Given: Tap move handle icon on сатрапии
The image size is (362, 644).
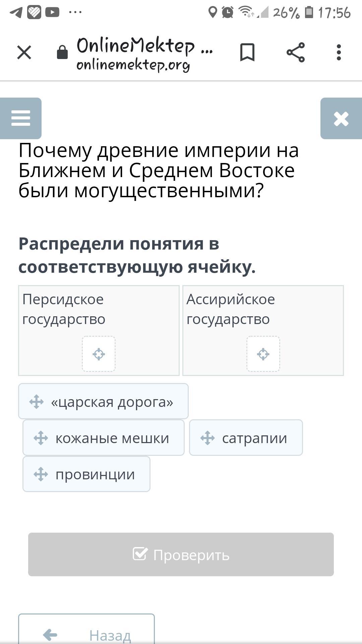Looking at the screenshot, I should point(207,438).
